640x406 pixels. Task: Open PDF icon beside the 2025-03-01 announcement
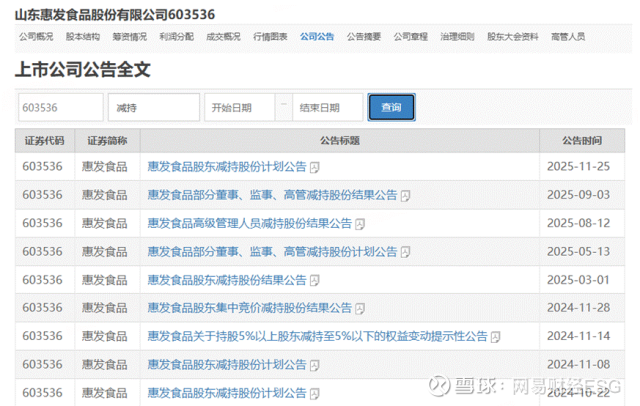[x=314, y=280]
